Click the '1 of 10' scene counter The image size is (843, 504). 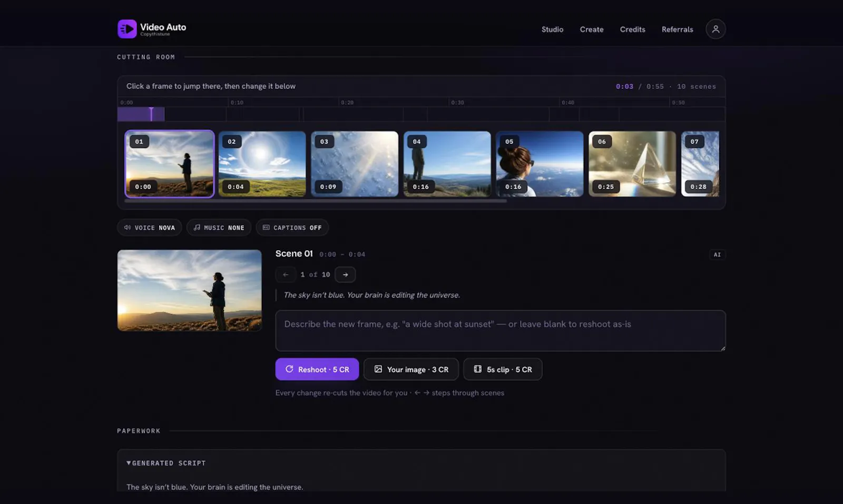point(315,274)
